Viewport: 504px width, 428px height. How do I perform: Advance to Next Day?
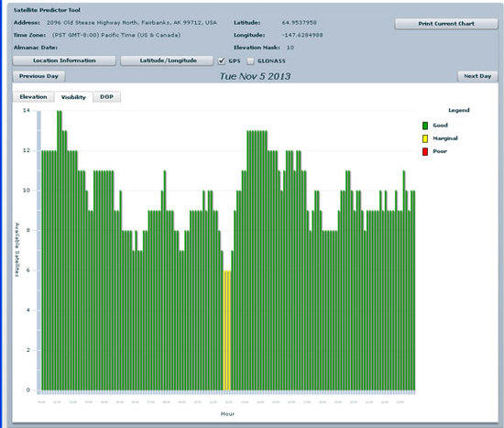(x=477, y=76)
